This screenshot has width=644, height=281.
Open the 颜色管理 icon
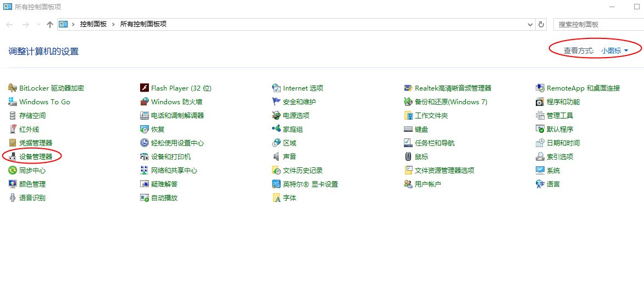point(13,184)
